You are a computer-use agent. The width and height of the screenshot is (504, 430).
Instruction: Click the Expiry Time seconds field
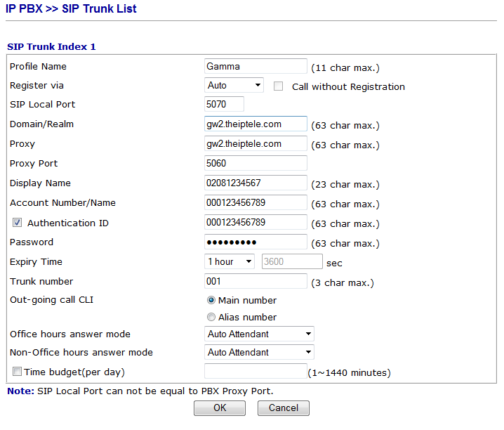(x=292, y=261)
